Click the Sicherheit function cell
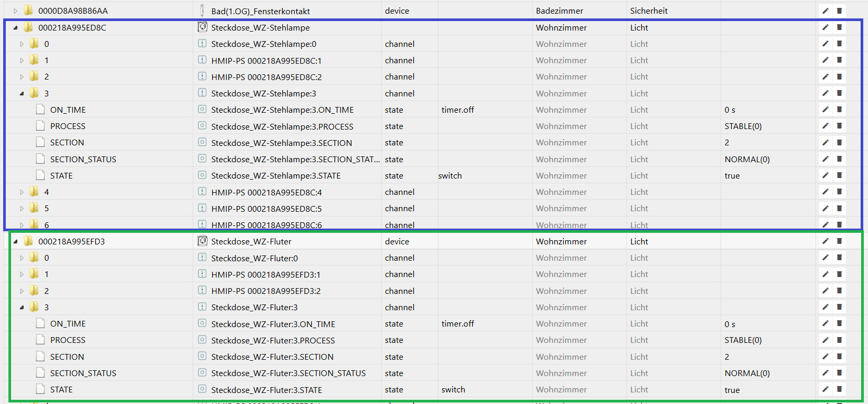868x404 pixels. [649, 11]
